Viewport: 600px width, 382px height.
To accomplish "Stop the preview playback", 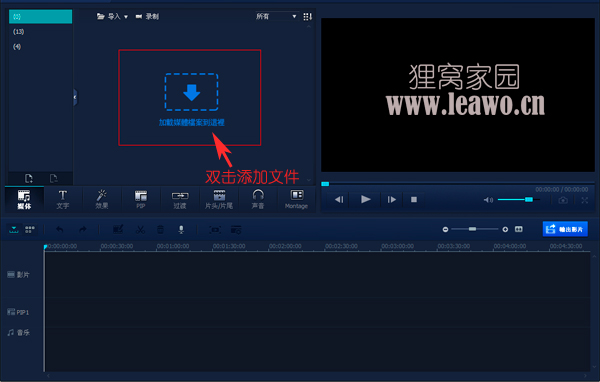I will (414, 199).
